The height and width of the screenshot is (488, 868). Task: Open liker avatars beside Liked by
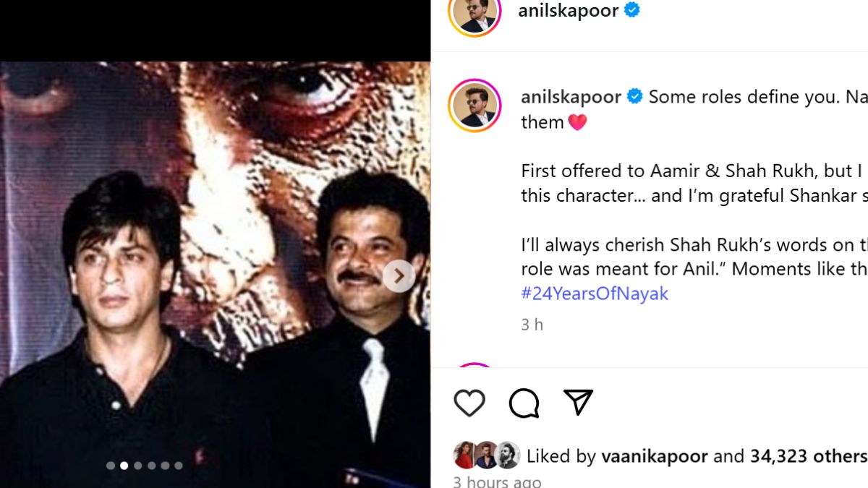coord(486,455)
